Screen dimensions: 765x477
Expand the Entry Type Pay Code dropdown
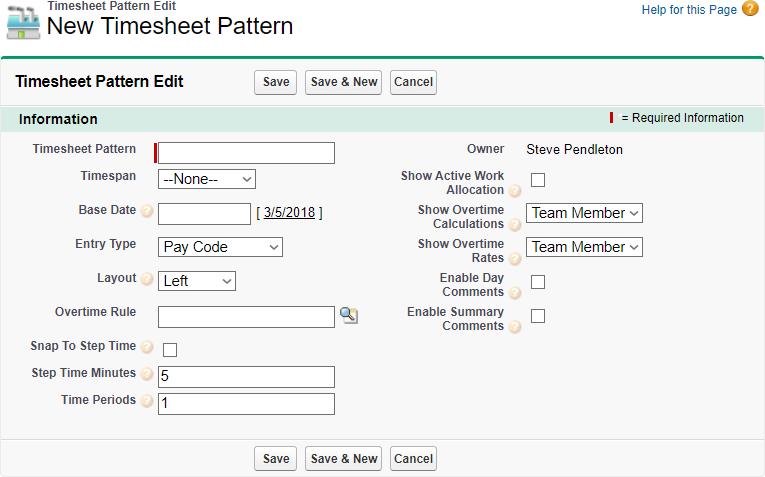(x=220, y=247)
